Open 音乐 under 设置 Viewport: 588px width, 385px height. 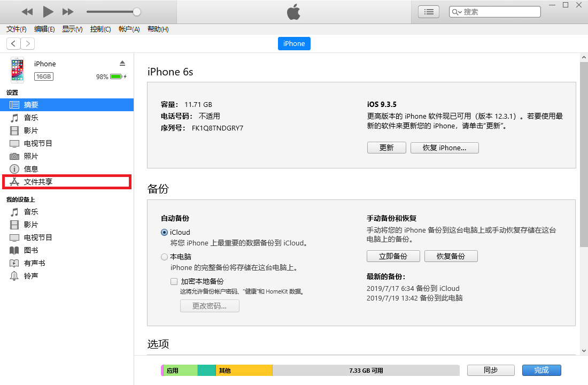coord(67,118)
